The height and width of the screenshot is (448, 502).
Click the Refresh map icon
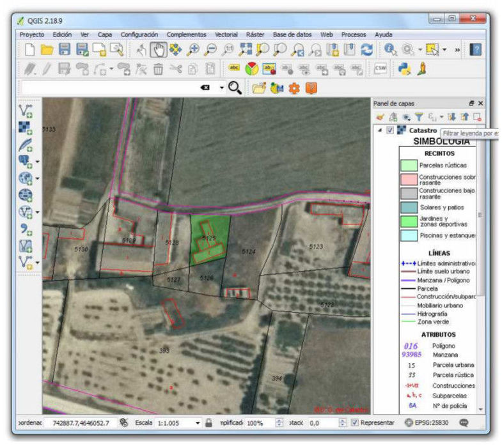366,50
